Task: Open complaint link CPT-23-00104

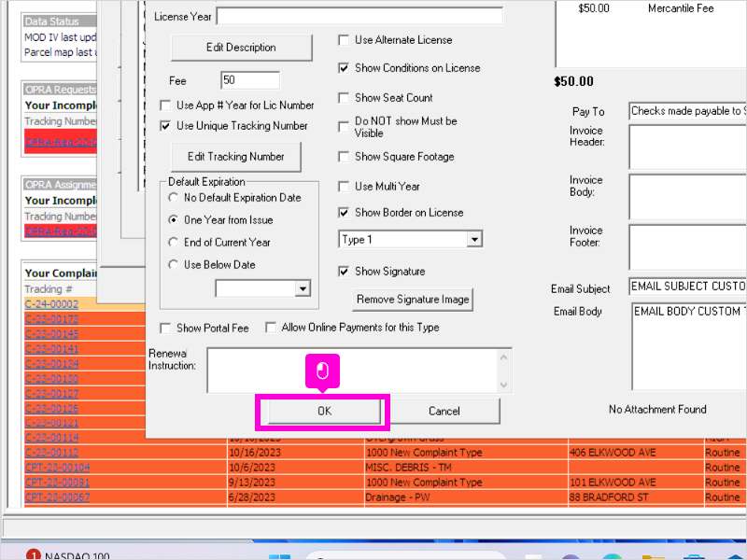Action: click(57, 468)
